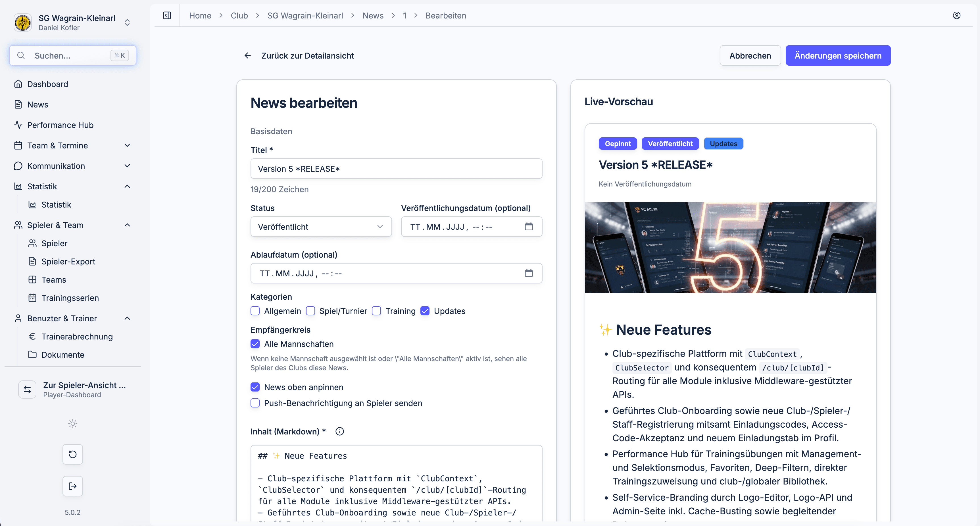The image size is (980, 526).
Task: Check the Spiel/Turnier category
Action: click(x=310, y=311)
